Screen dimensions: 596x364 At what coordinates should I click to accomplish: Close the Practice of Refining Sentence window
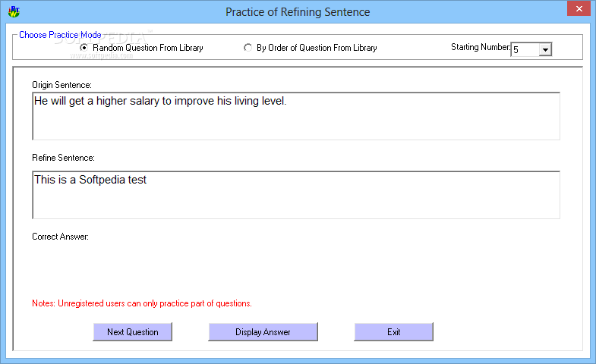coord(579,9)
